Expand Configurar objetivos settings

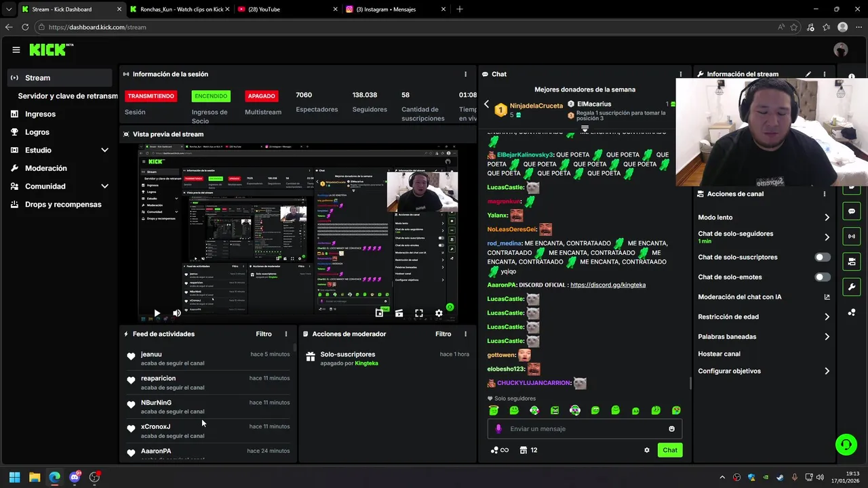click(x=827, y=371)
